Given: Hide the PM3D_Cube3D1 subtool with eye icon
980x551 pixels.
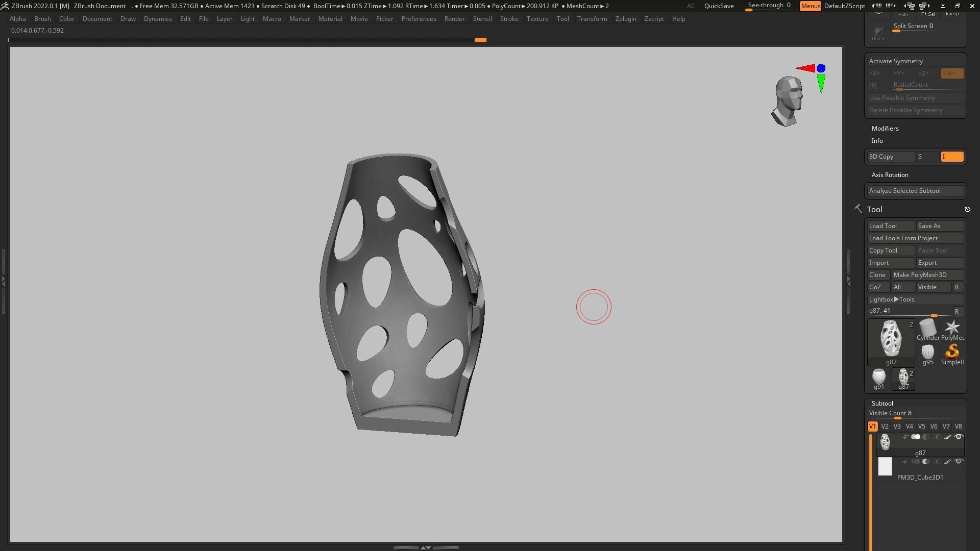Looking at the screenshot, I should pos(959,461).
